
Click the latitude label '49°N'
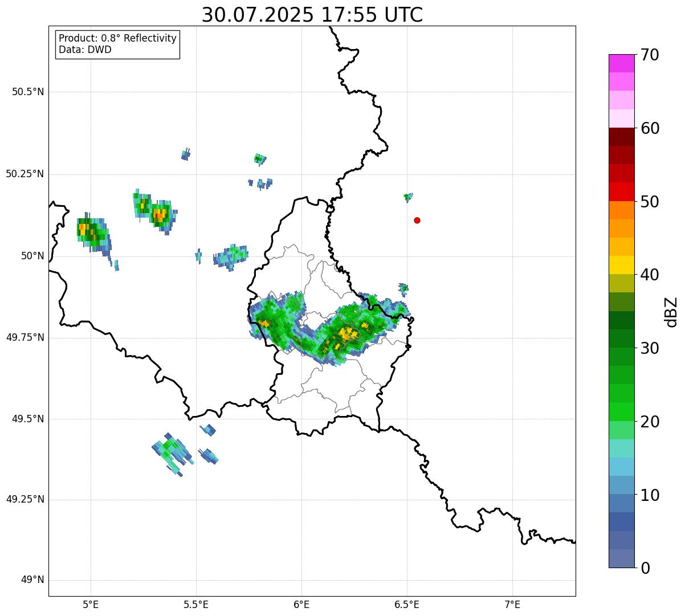32,580
